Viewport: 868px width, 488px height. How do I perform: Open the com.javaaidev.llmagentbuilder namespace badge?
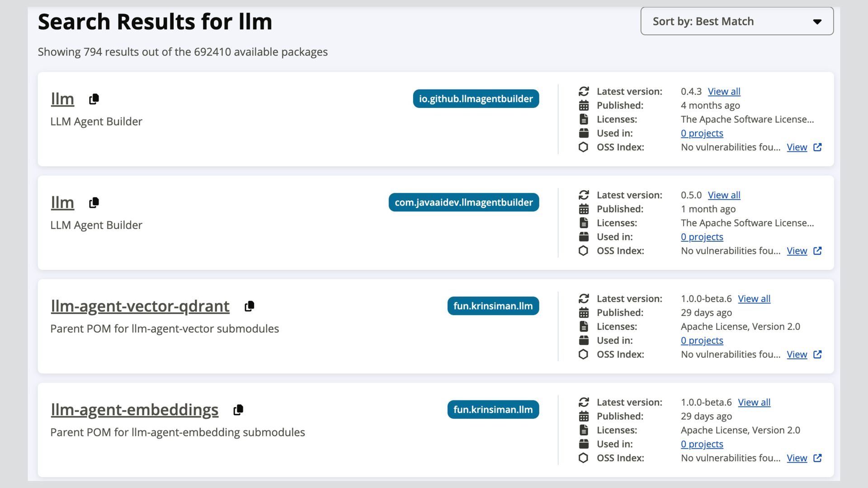[x=463, y=202]
